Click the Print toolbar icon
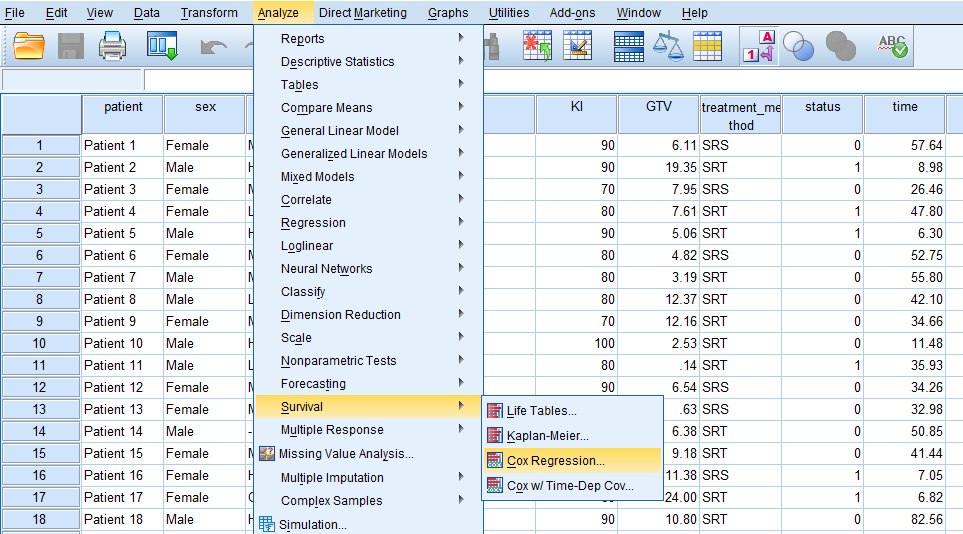The image size is (963, 534). click(112, 47)
